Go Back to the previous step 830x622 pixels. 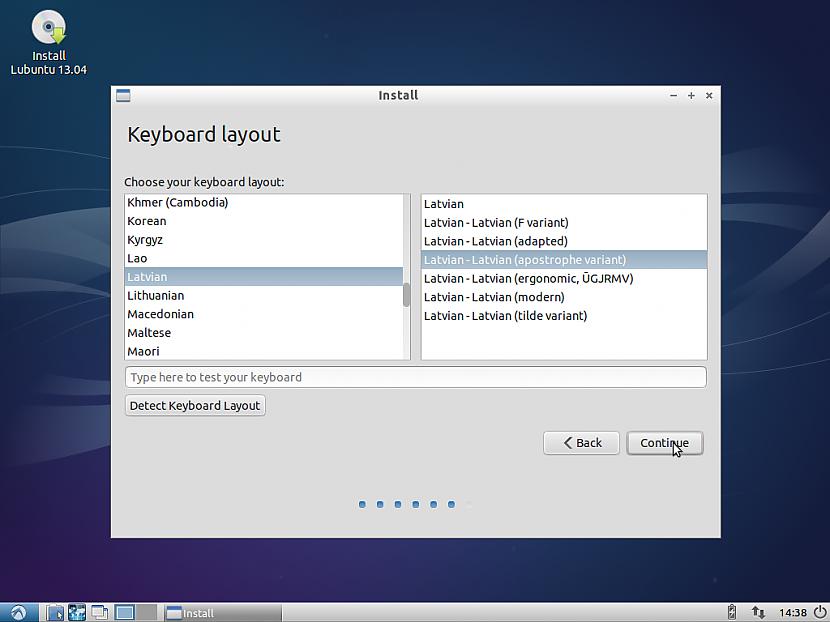click(581, 443)
